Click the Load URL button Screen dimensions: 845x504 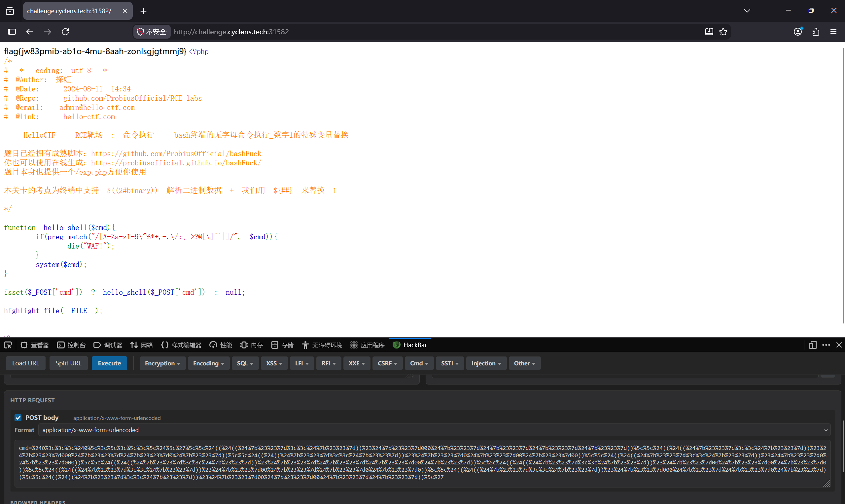click(x=25, y=363)
